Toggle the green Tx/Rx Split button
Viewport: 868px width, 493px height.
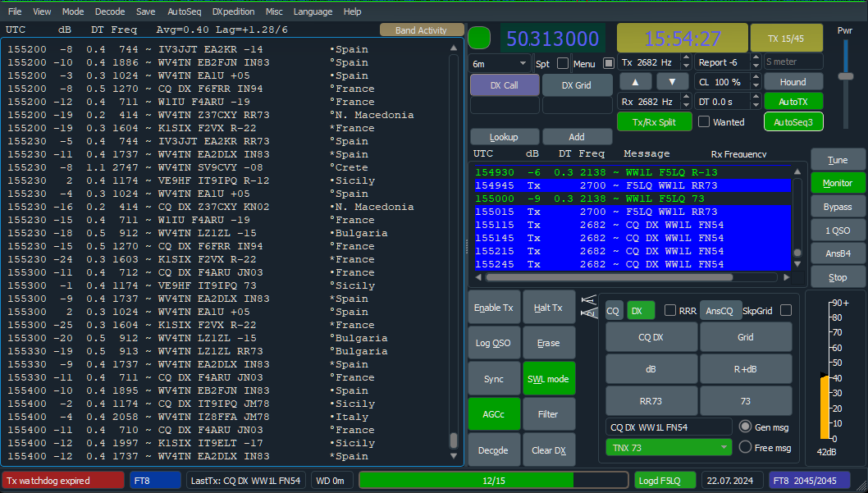[x=655, y=121]
